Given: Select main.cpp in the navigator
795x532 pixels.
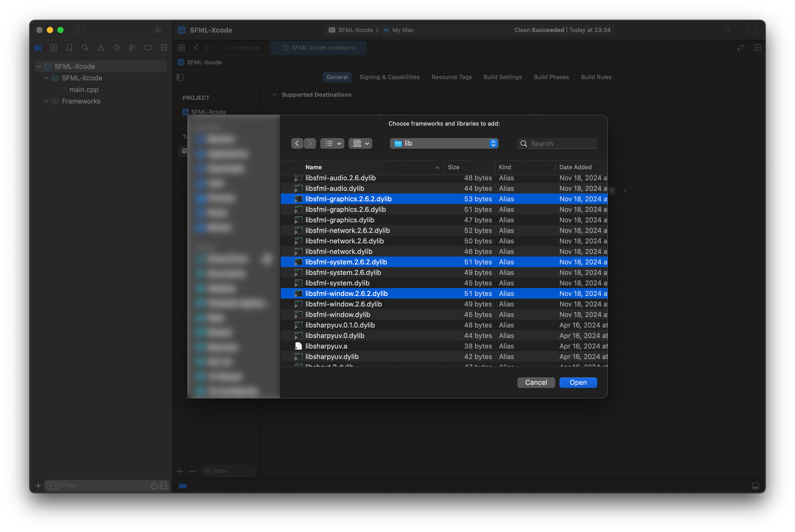Looking at the screenshot, I should [84, 90].
